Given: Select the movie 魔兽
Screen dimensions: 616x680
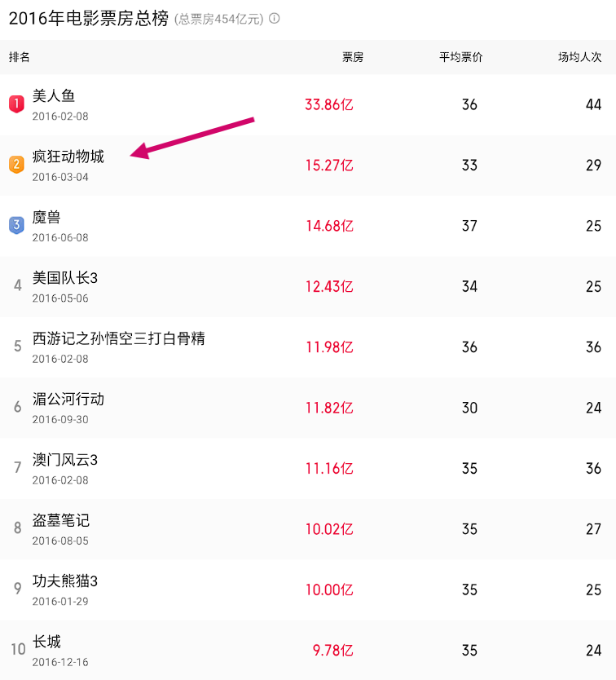Looking at the screenshot, I should (46, 217).
